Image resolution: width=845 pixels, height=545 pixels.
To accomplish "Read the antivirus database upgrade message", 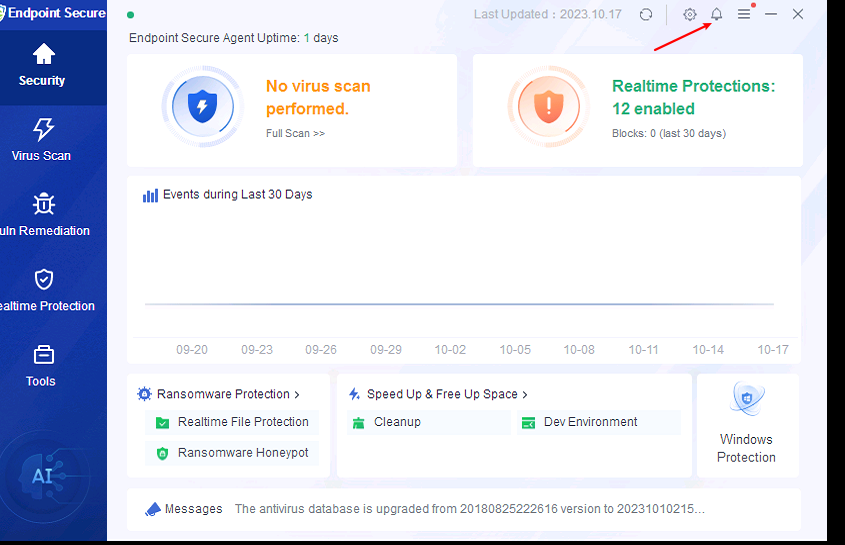I will click(469, 509).
